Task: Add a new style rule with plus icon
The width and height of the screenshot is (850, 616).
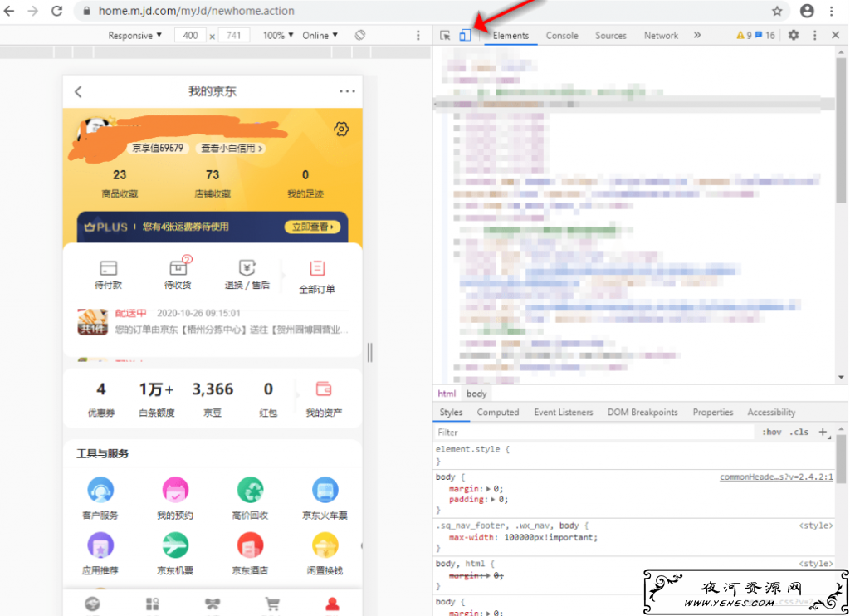Action: [x=823, y=433]
